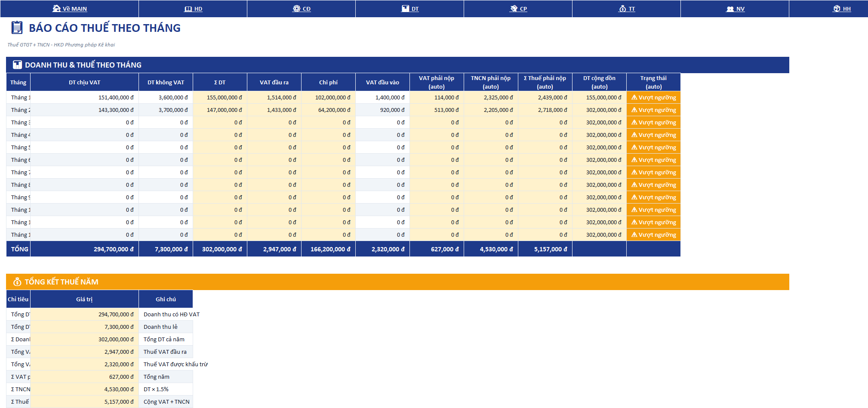Select cell 102,000,000 đ Chi phí
Image resolution: width=868 pixels, height=408 pixels.
(328, 98)
